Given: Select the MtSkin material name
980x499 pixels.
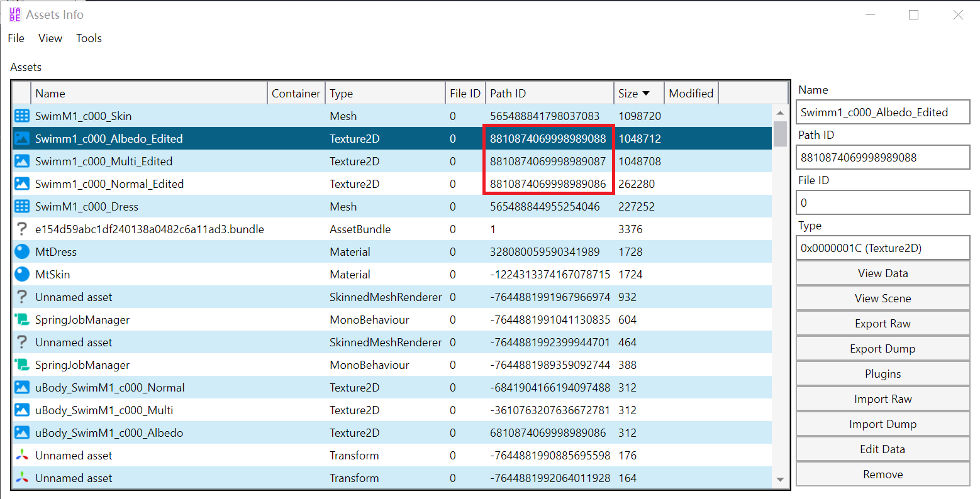Looking at the screenshot, I should 53,274.
